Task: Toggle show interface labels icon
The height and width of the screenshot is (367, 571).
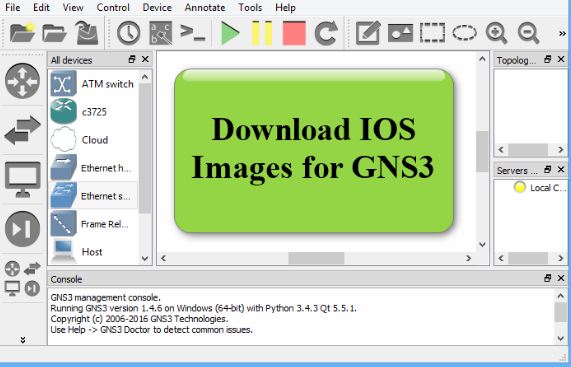Action: (161, 33)
